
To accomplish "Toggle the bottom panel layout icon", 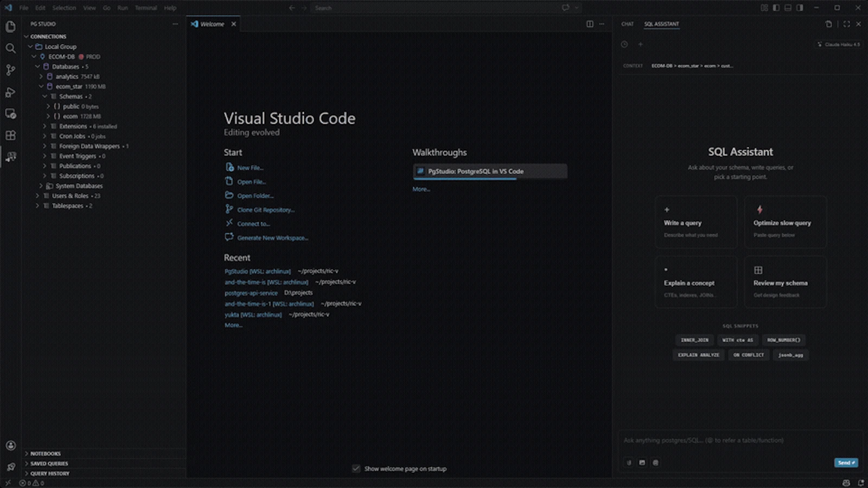I will (788, 8).
